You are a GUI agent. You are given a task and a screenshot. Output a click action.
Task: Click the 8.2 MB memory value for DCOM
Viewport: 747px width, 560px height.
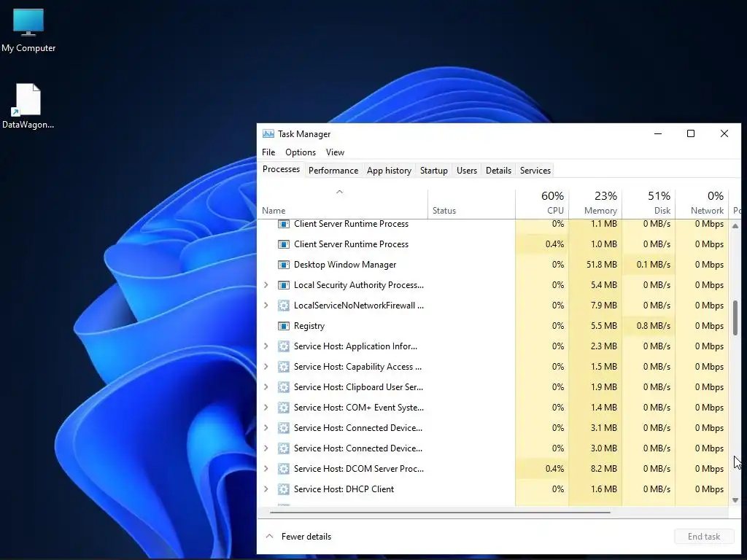click(603, 469)
